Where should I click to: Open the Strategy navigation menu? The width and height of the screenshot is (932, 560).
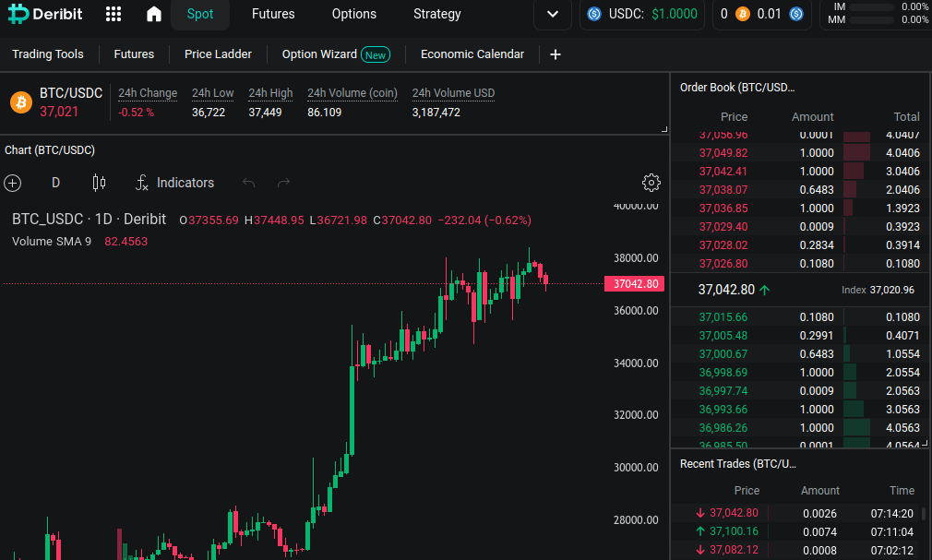pos(436,14)
